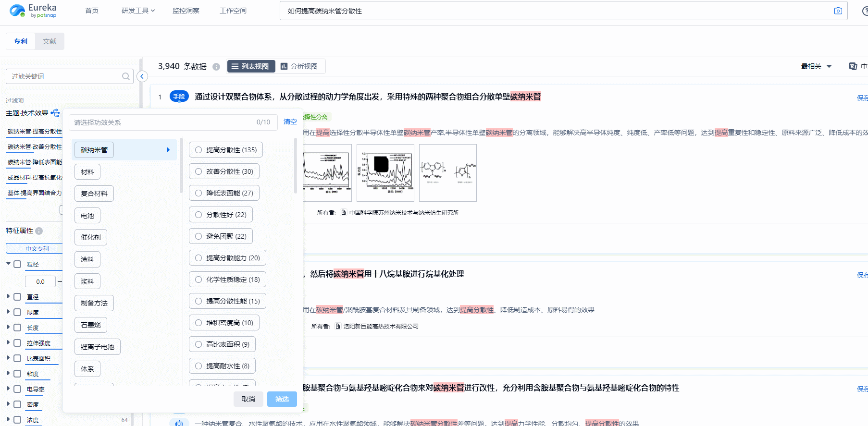Click the 清空 link to clear selections
The height and width of the screenshot is (426, 868).
(290, 122)
